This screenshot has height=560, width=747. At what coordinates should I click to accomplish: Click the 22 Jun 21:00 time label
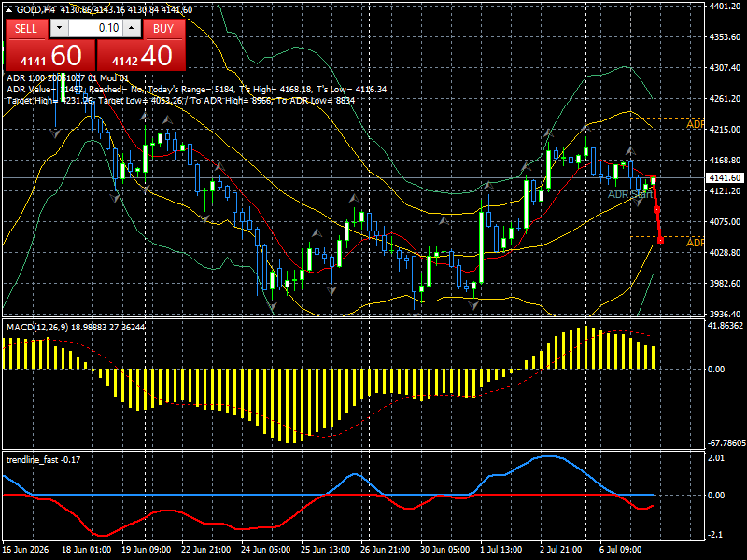206,550
